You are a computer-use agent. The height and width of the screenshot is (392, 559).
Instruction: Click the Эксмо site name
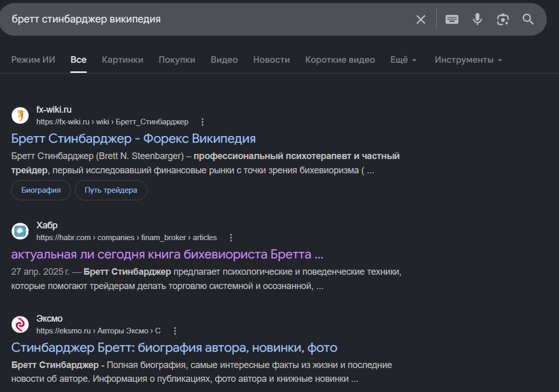49,319
